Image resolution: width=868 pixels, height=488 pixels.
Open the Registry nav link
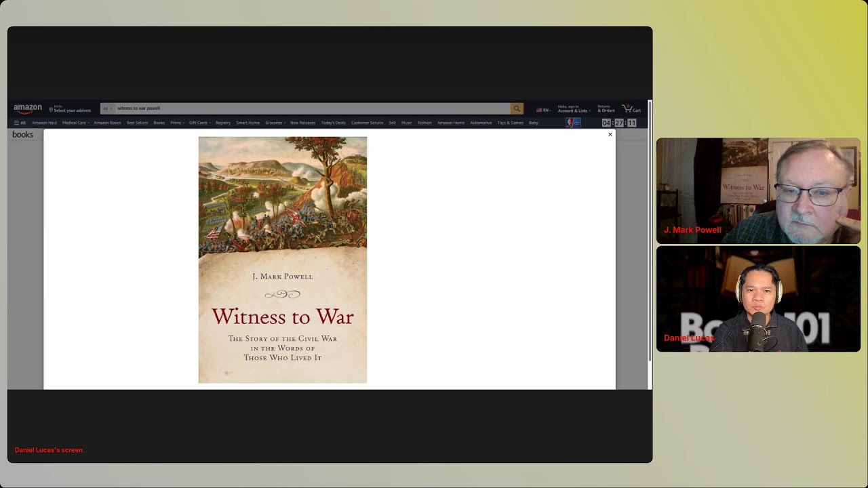[223, 123]
